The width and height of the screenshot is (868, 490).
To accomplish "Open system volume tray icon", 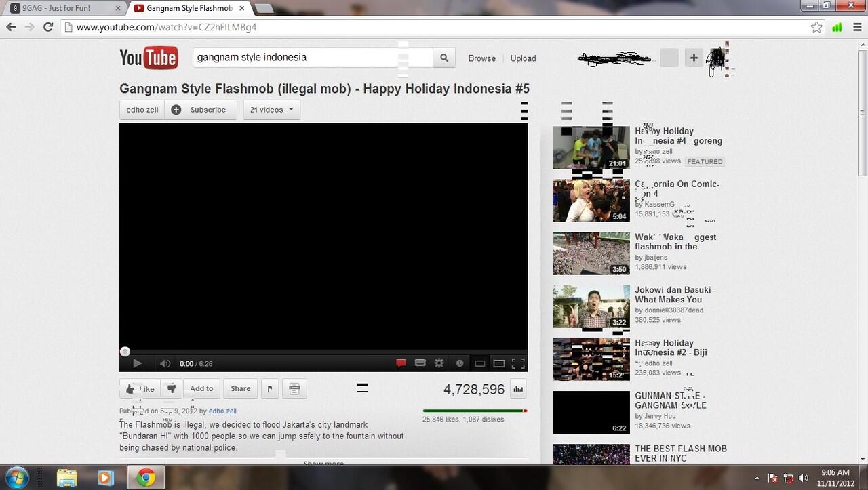I will pyautogui.click(x=804, y=478).
